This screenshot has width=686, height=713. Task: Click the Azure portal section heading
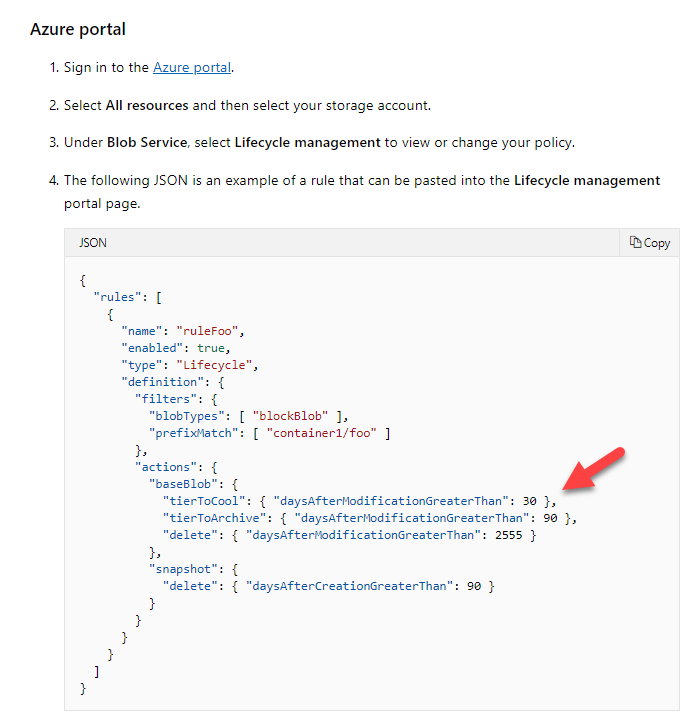78,29
